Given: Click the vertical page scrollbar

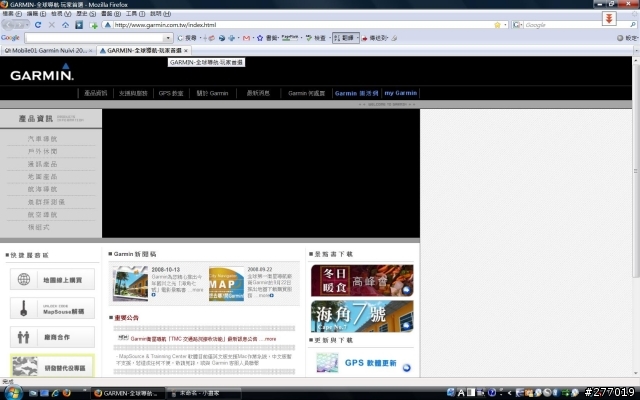Looking at the screenshot, I should [x=636, y=171].
